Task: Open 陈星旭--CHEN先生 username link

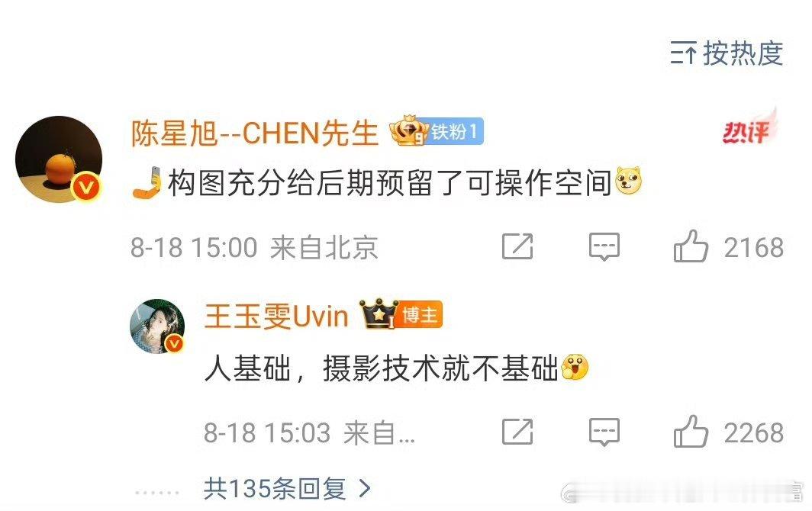Action: point(254,133)
